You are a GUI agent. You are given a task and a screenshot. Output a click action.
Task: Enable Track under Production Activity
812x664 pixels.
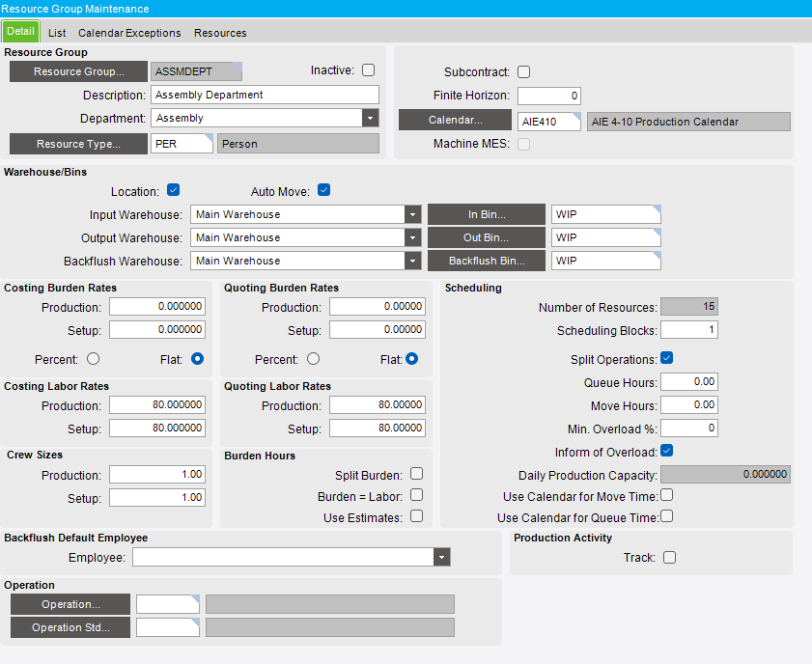(669, 557)
